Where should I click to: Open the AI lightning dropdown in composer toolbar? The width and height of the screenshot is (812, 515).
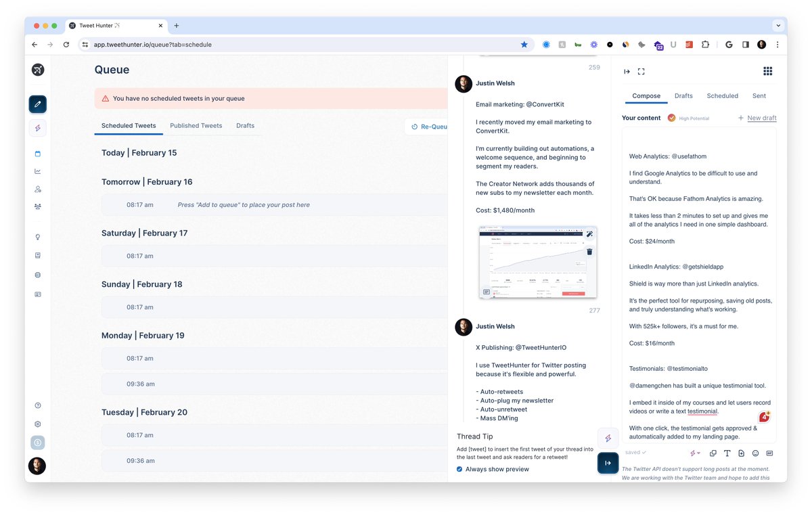click(695, 453)
